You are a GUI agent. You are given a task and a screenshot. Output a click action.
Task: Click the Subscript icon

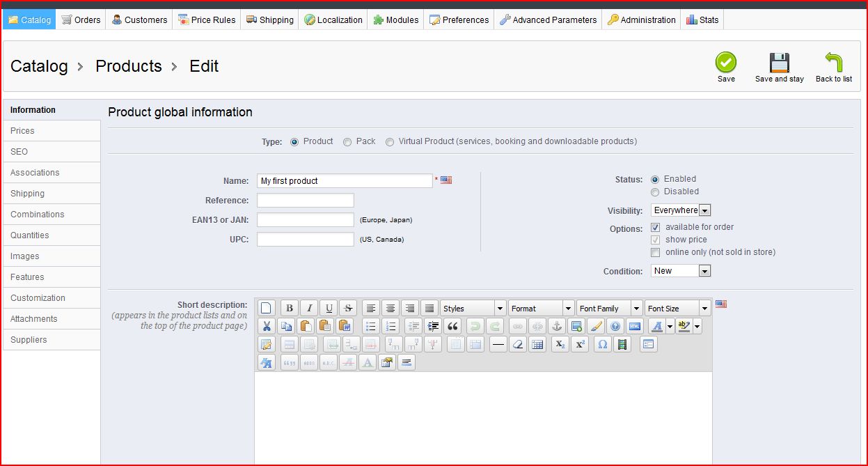tap(560, 344)
